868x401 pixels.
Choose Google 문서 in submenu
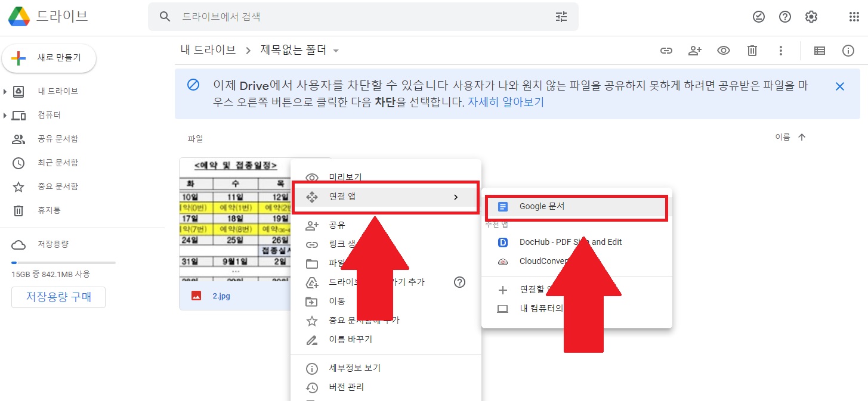[576, 207]
